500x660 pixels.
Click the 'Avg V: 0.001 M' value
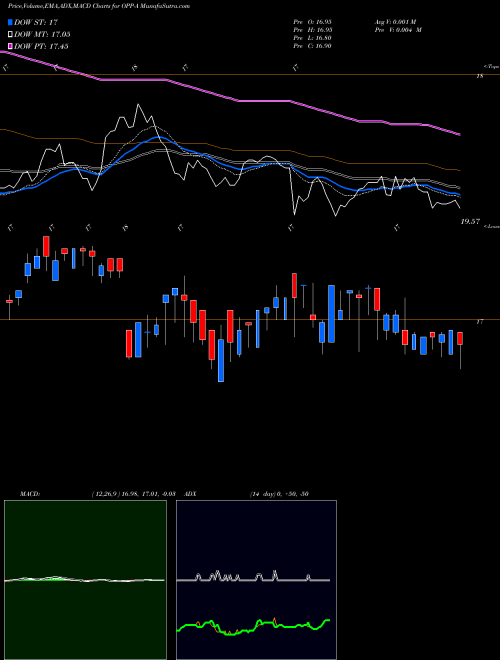[395, 21]
